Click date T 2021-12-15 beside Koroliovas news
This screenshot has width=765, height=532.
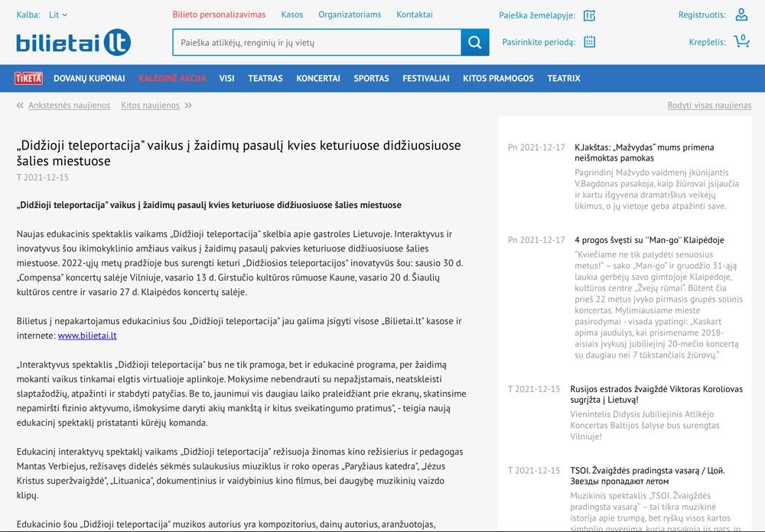point(534,389)
